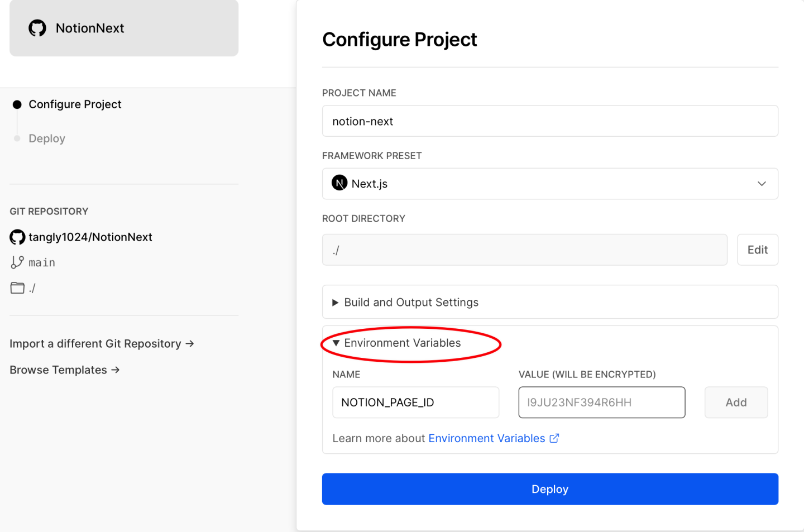Click the external link icon after Environment Variables

pos(554,438)
